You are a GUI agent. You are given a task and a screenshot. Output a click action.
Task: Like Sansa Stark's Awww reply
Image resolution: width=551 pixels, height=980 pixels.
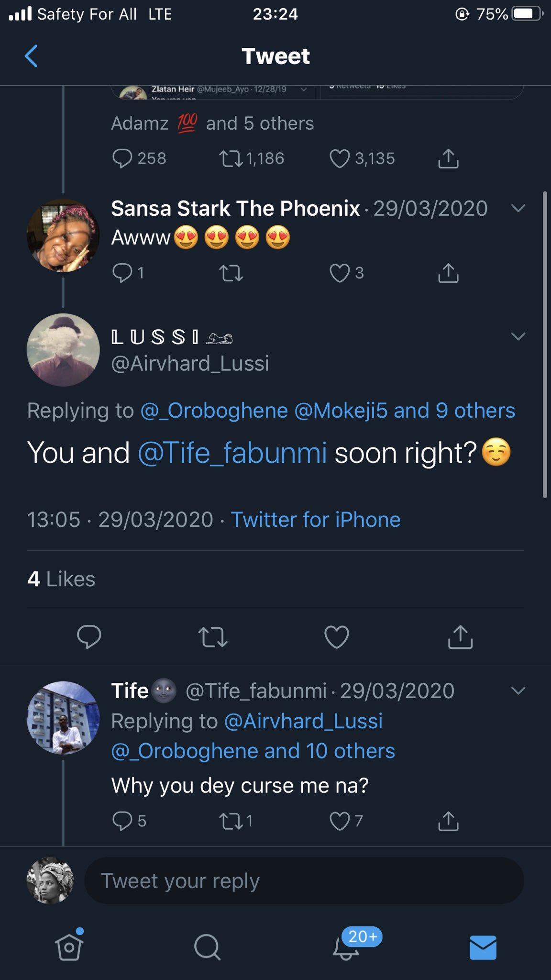coord(340,273)
